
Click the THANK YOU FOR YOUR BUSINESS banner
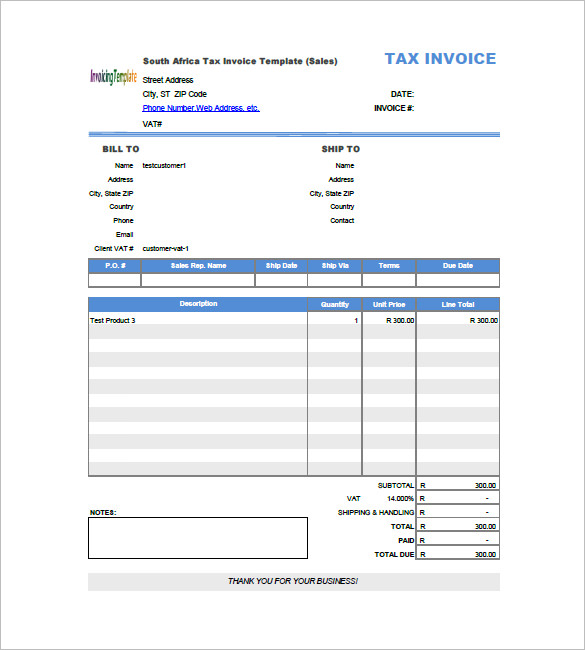click(294, 582)
